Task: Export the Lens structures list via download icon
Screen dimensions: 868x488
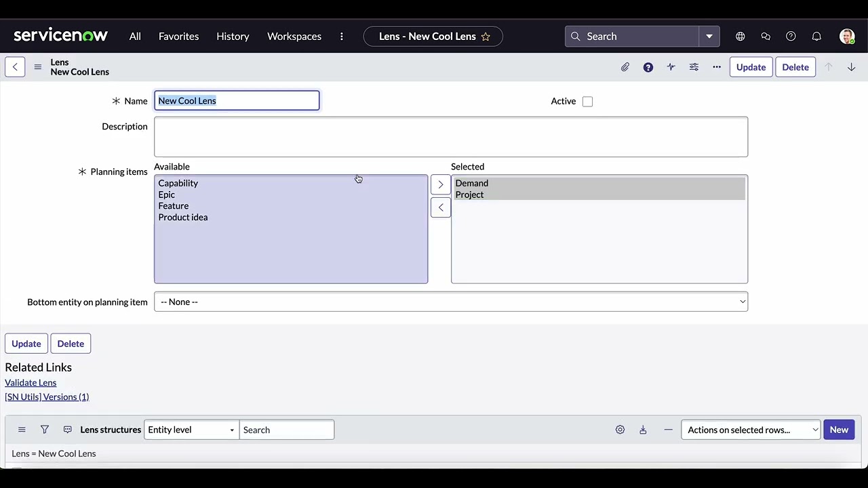Action: [x=643, y=429]
